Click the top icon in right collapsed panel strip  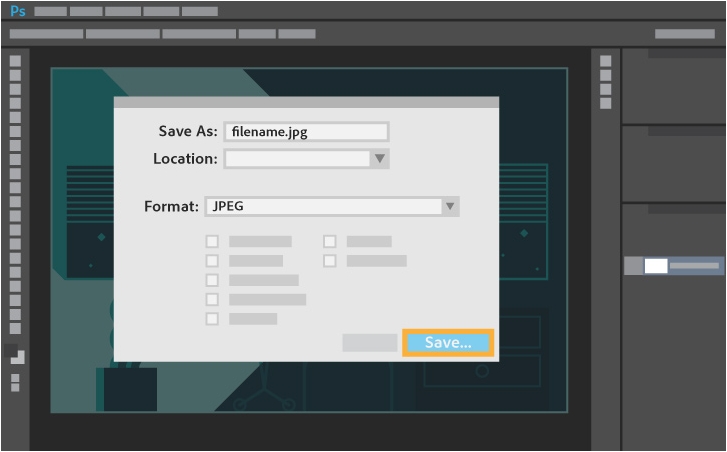coord(606,61)
